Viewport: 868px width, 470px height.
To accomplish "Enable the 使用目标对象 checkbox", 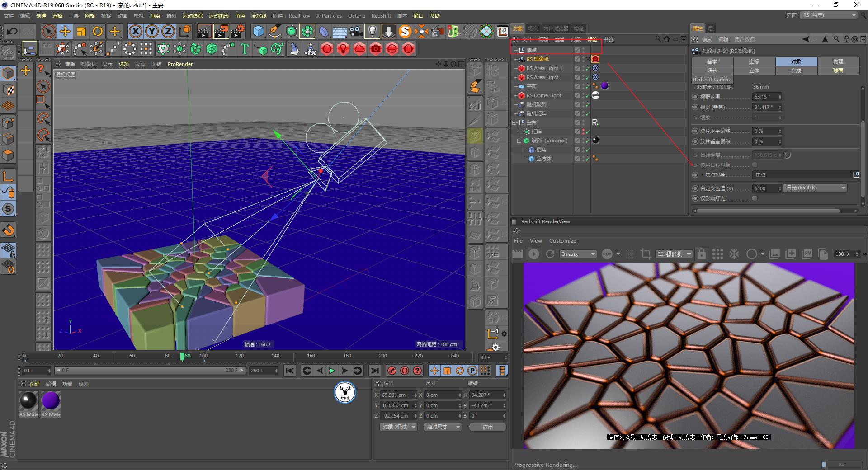I will [754, 164].
